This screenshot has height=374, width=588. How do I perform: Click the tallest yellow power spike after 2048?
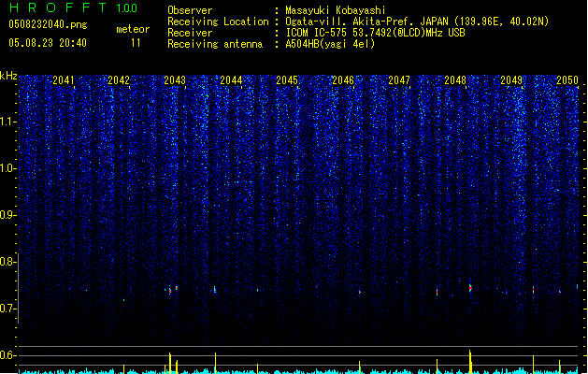click(x=470, y=362)
